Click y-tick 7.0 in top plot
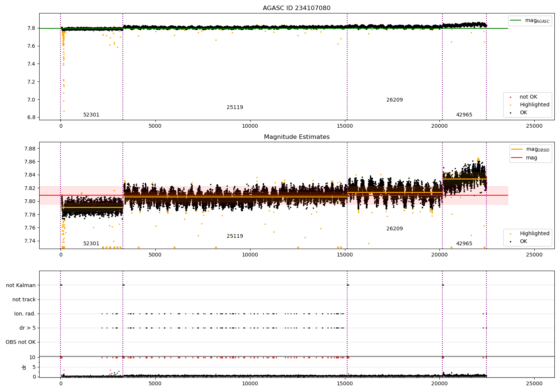560x392 pixels. tap(31, 100)
